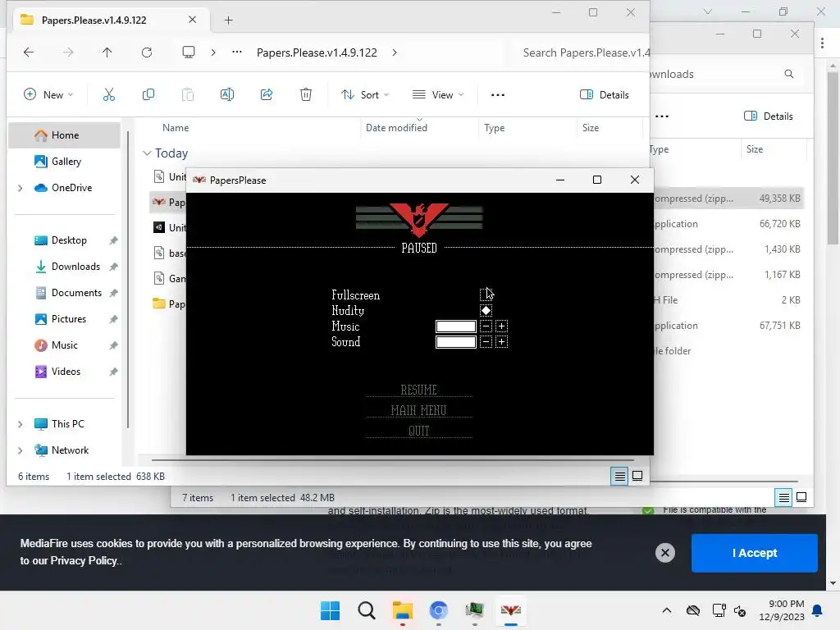This screenshot has width=840, height=630.
Task: Collapse the Today file group
Action: click(x=147, y=153)
